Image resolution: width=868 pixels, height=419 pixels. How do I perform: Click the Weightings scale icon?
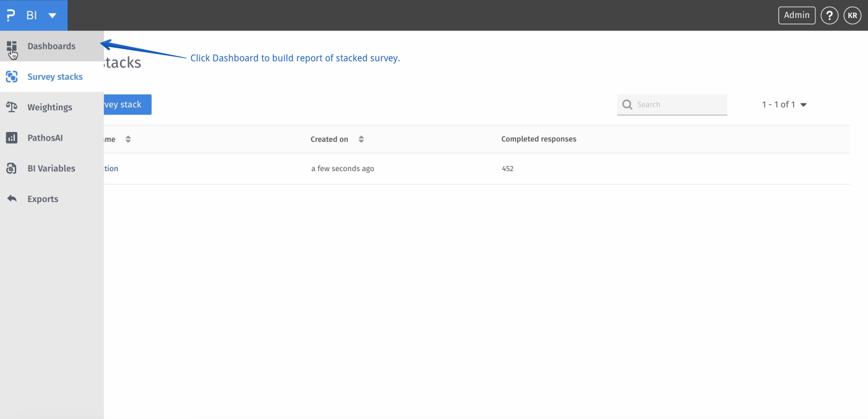[12, 107]
